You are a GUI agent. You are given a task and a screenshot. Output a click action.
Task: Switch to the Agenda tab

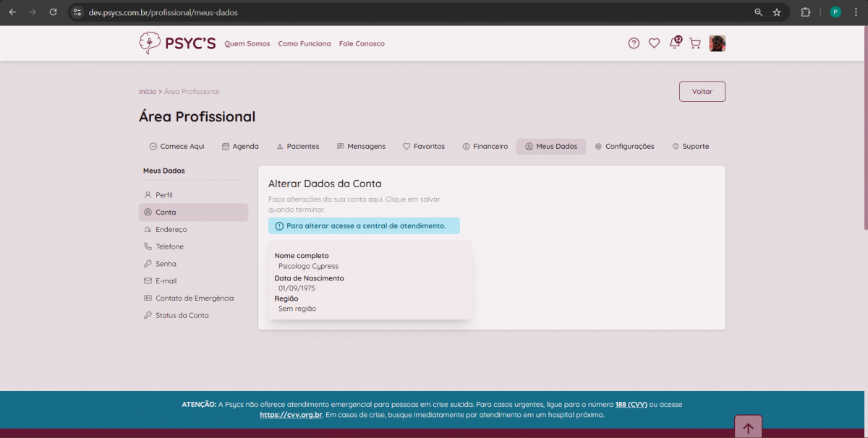240,146
